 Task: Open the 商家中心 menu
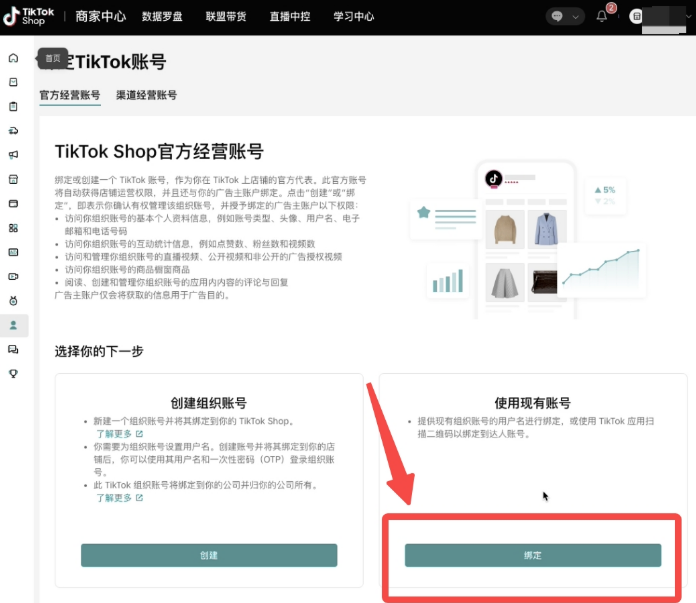click(x=101, y=16)
